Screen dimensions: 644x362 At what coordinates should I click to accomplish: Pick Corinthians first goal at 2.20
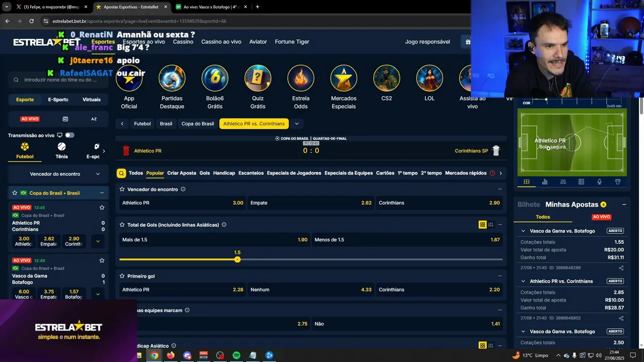(439, 290)
